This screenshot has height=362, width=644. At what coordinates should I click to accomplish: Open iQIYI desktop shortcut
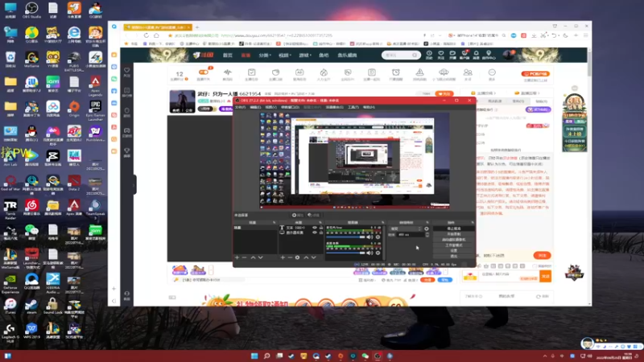click(x=52, y=84)
